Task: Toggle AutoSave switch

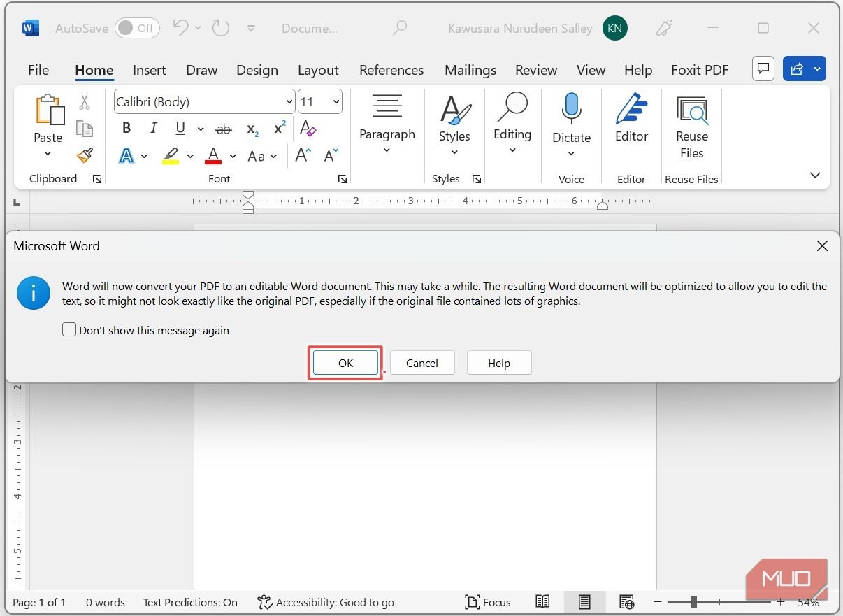Action: [x=137, y=28]
